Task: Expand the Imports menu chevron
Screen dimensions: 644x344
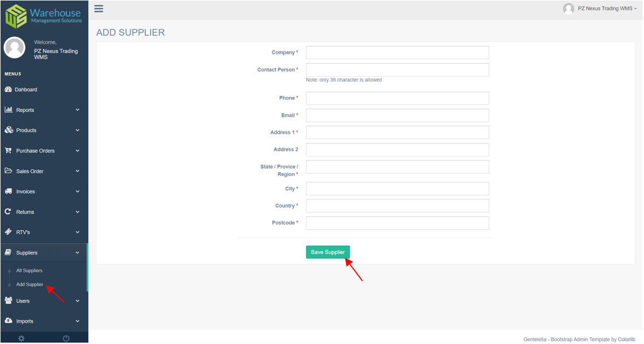Action: 77,321
